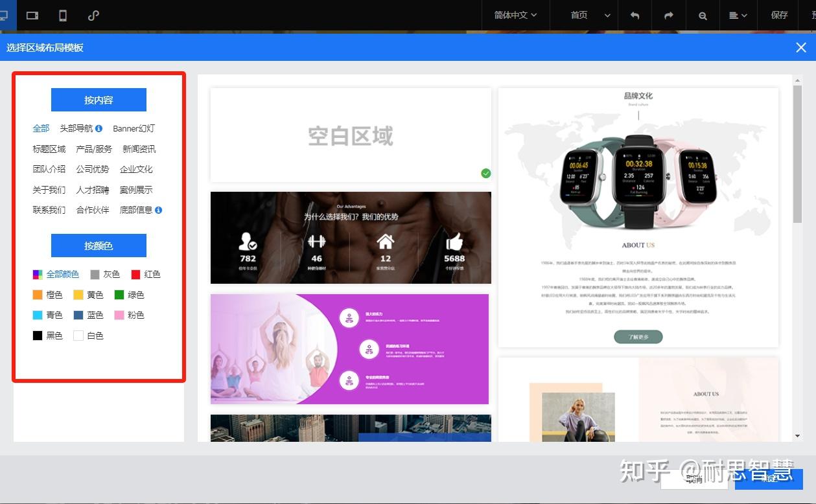
Task: Click the redo arrow icon
Action: tap(668, 16)
